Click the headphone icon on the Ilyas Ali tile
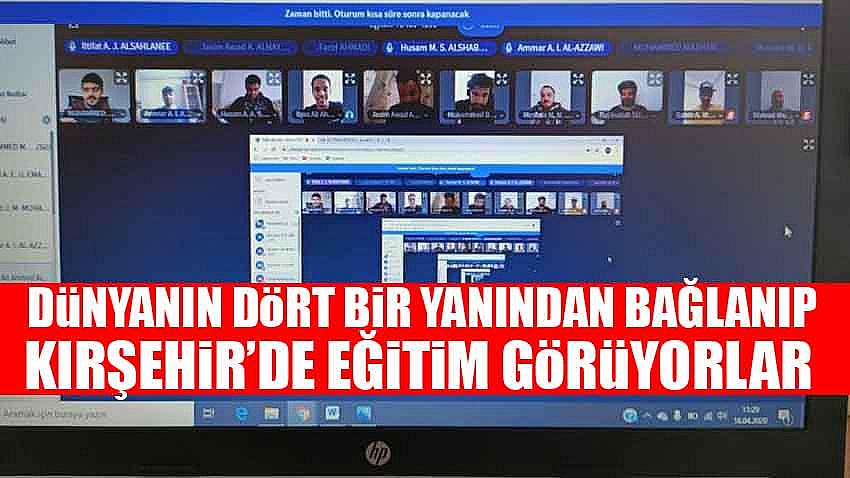This screenshot has height=478, width=850. [x=350, y=115]
